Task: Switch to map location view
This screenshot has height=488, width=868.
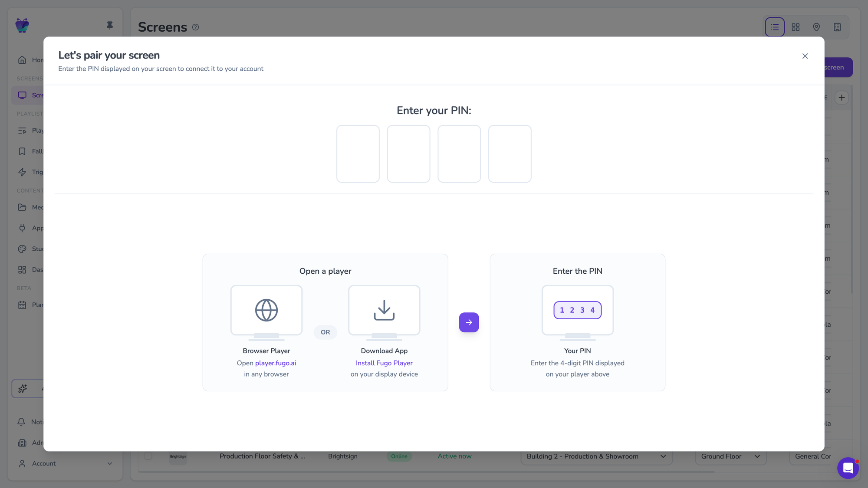Action: click(x=816, y=27)
